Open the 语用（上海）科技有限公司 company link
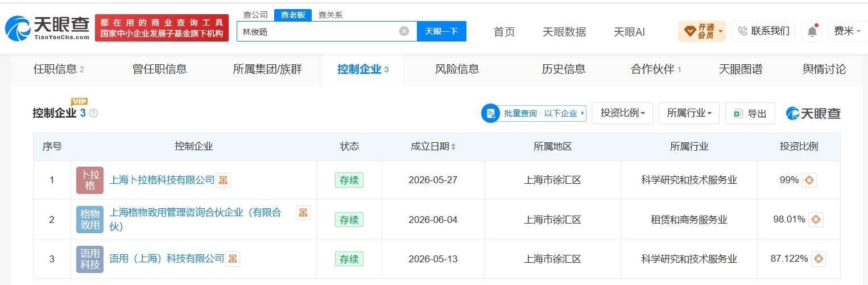This screenshot has width=868, height=285. (167, 259)
